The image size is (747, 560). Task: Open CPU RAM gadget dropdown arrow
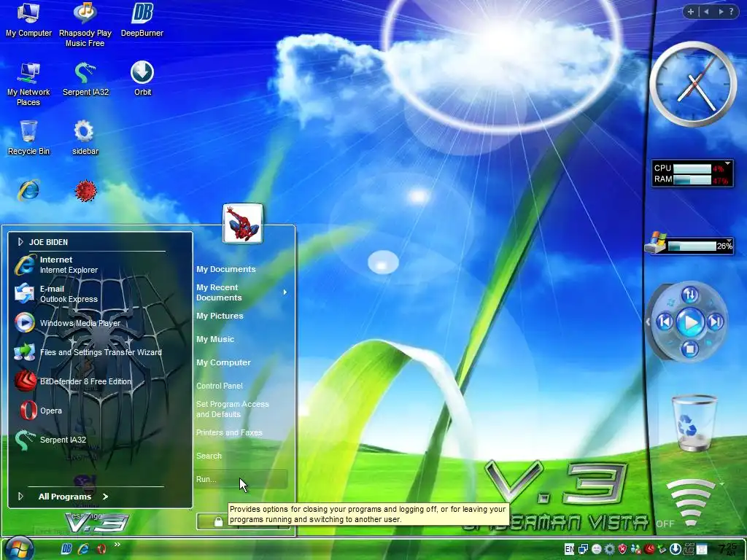[727, 164]
